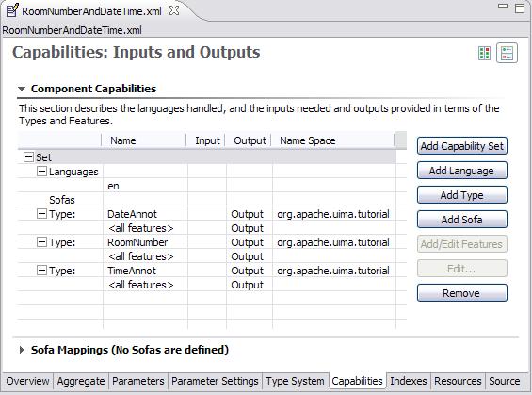Switch to the stacked list layout icon
The image size is (532, 395).
(x=507, y=53)
